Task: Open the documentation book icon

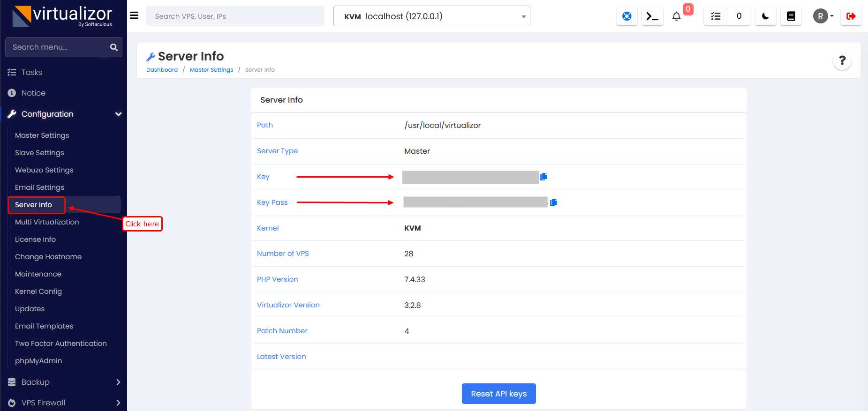Action: pos(791,16)
